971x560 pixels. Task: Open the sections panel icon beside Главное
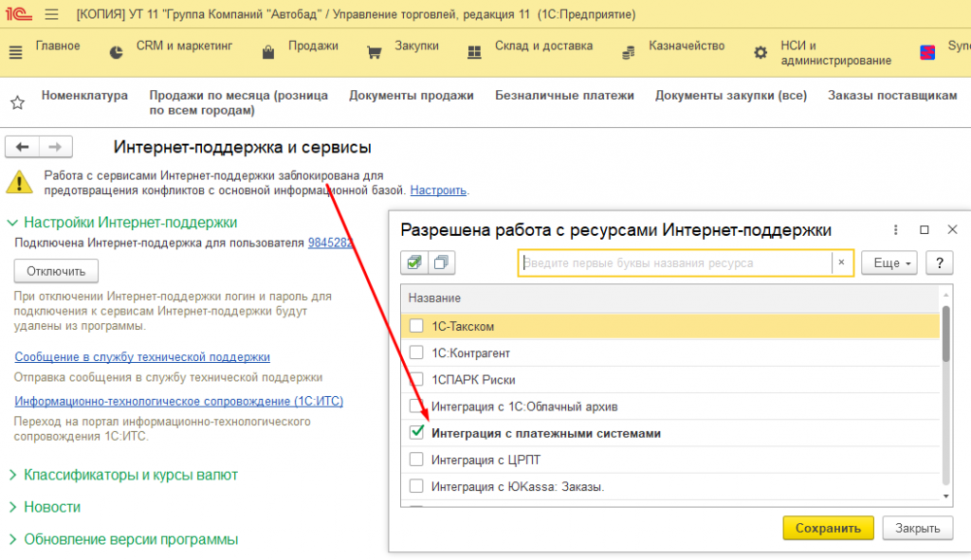pyautogui.click(x=15, y=53)
